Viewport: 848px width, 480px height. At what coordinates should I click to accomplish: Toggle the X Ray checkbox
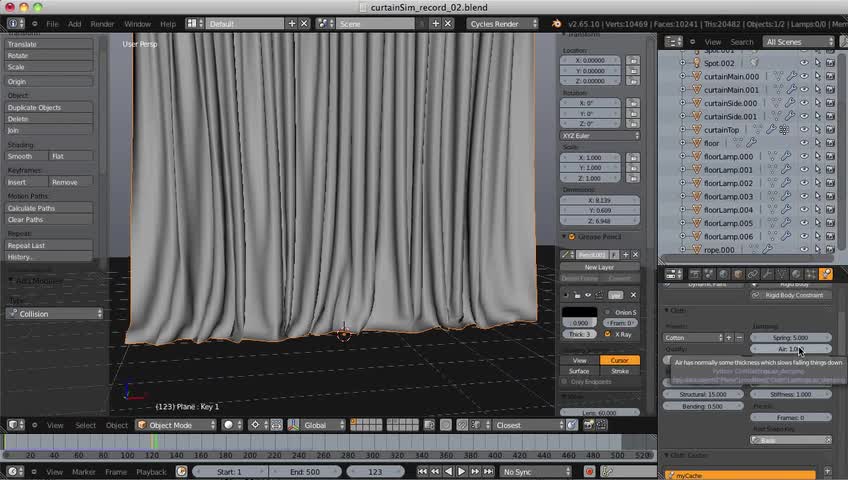[x=607, y=334]
